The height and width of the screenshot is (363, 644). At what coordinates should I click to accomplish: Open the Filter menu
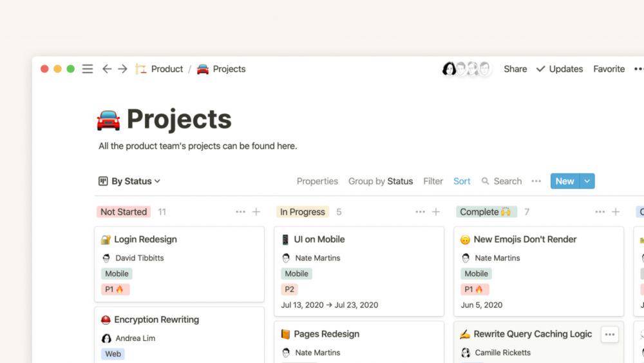click(x=433, y=181)
